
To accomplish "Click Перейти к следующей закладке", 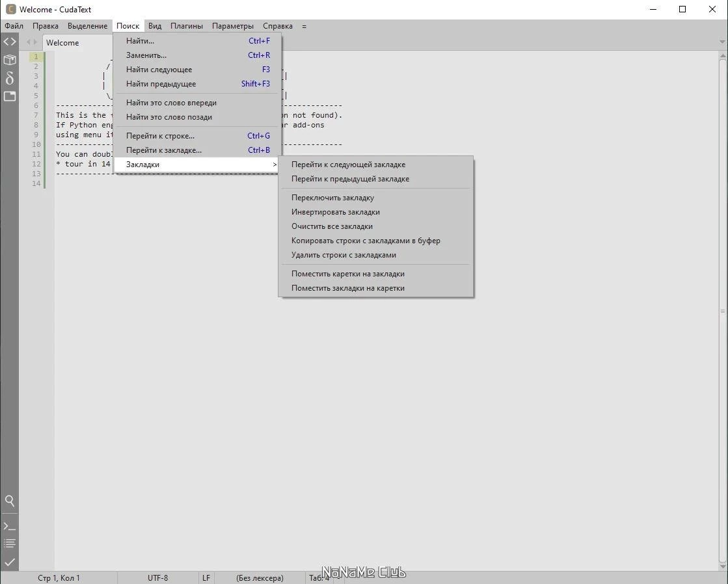I will pyautogui.click(x=375, y=165).
